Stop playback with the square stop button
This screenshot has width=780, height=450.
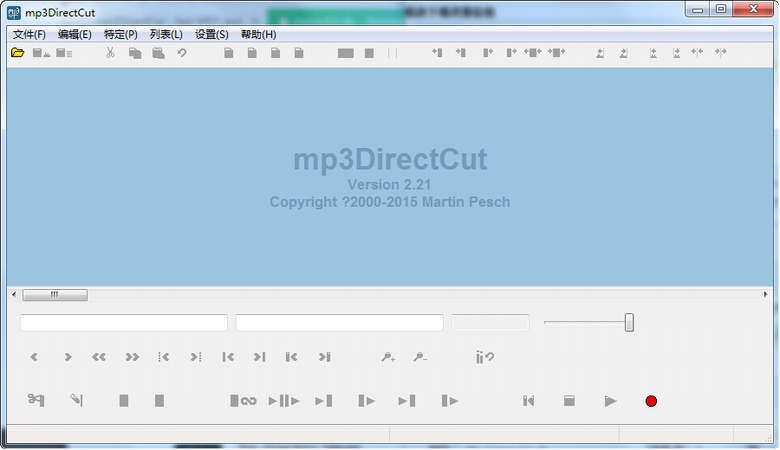[x=570, y=401]
